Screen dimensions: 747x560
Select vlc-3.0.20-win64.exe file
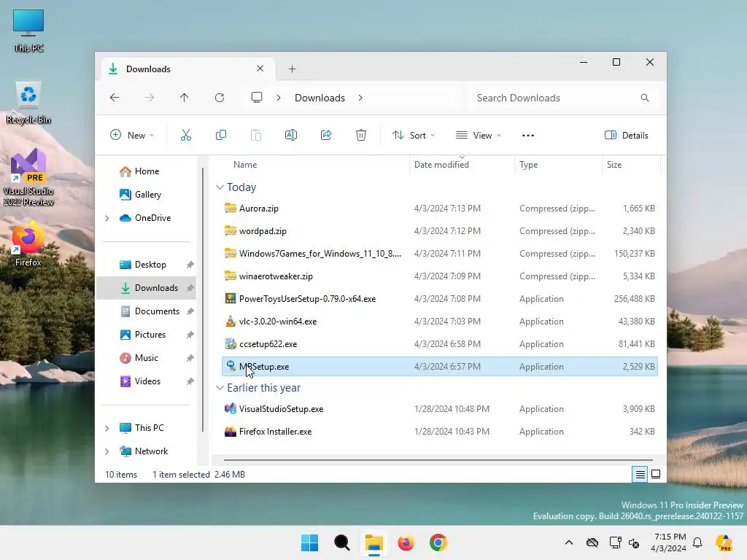440,322
